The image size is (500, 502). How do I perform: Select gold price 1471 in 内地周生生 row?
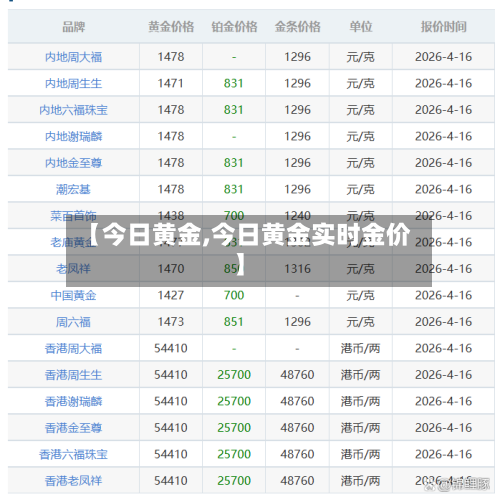(171, 83)
